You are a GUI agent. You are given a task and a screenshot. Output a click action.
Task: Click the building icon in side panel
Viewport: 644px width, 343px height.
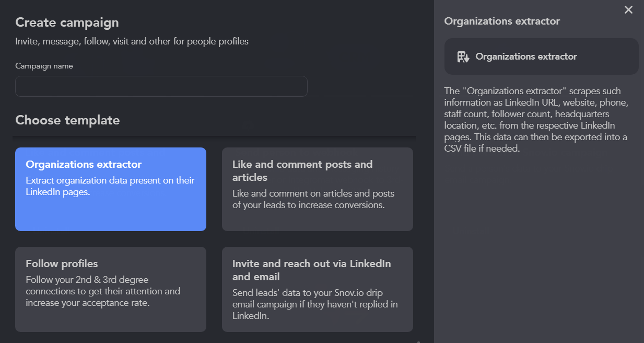463,56
